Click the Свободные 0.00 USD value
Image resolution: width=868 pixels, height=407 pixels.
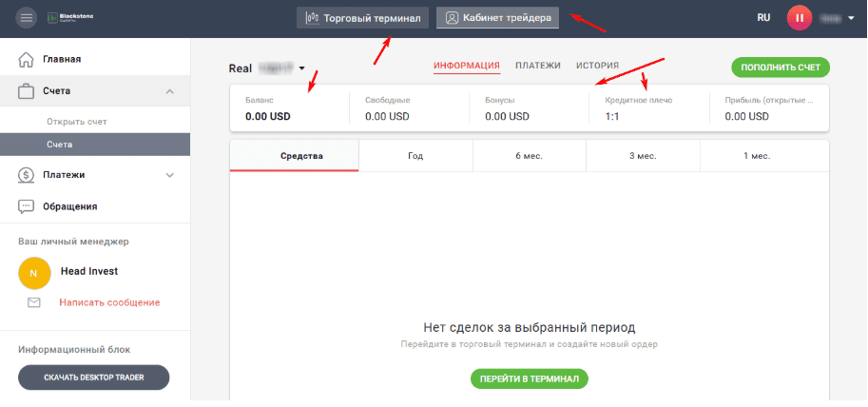click(388, 117)
